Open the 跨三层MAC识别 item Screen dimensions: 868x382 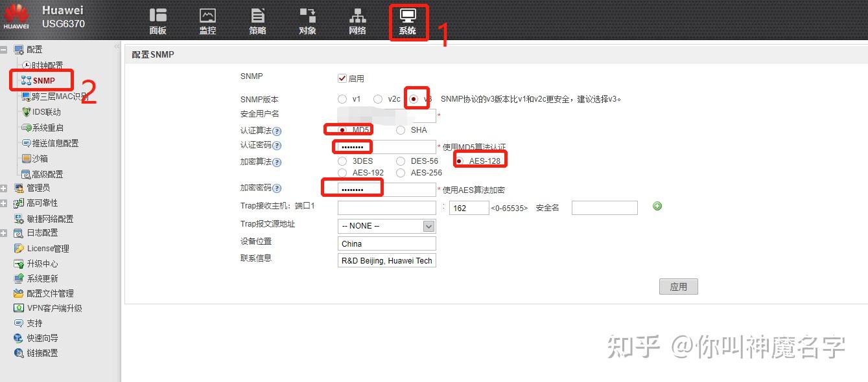point(60,96)
